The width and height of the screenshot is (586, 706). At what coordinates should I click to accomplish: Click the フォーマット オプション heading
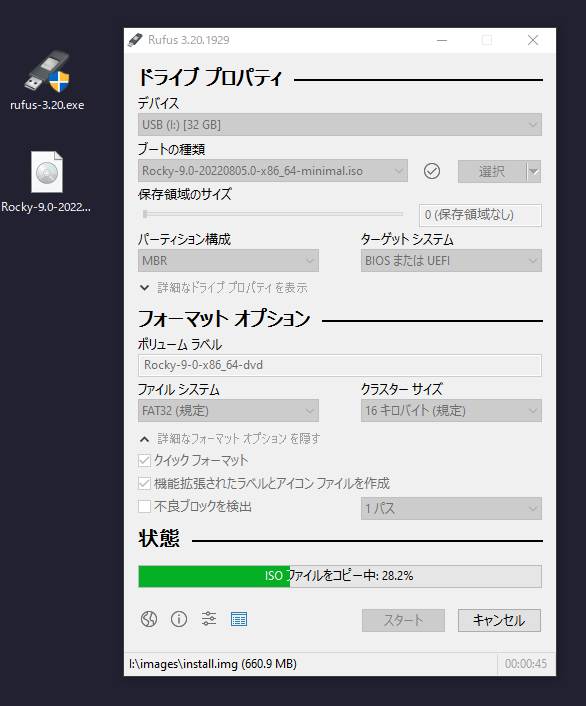click(224, 319)
